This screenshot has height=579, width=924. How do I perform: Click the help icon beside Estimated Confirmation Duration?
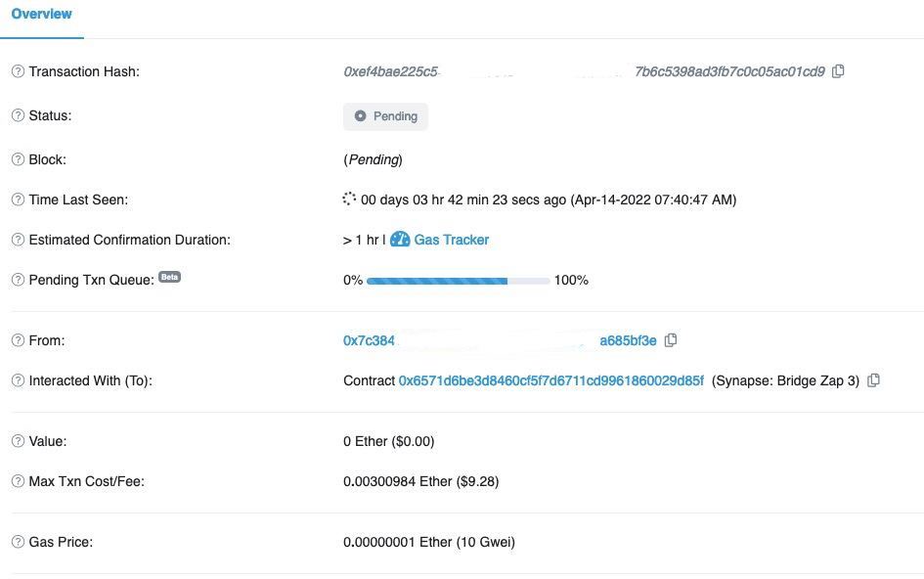click(17, 240)
